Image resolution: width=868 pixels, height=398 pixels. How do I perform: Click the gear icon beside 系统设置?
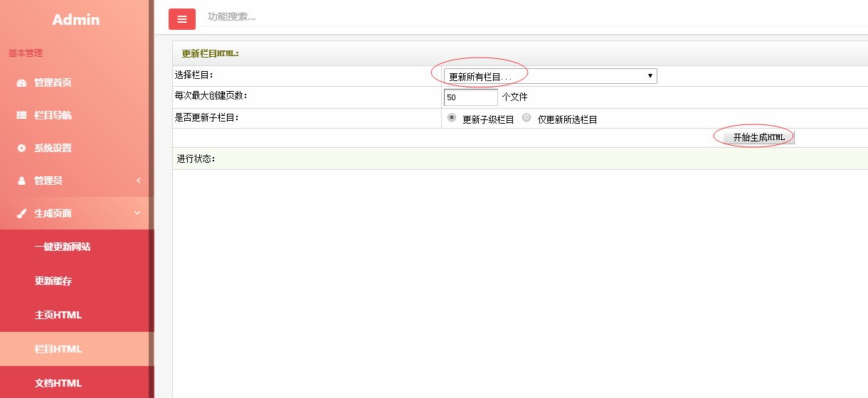point(21,148)
